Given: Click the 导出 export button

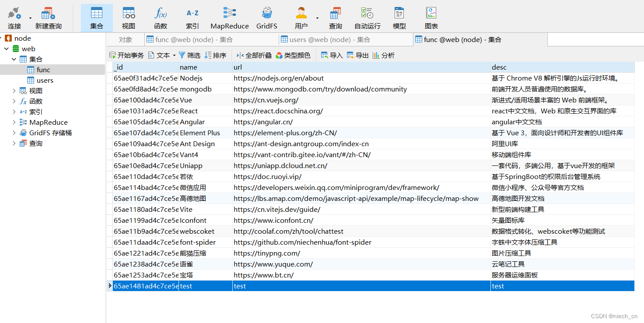Looking at the screenshot, I should pos(358,55).
